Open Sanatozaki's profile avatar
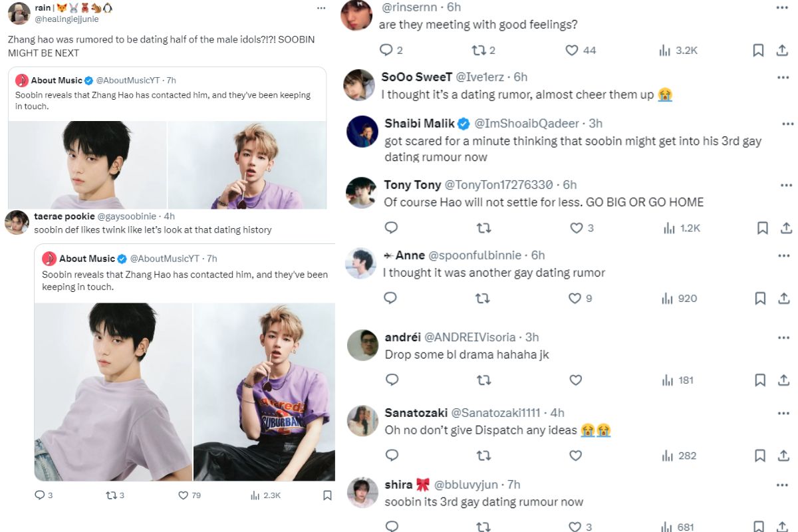The image size is (798, 532). click(362, 420)
